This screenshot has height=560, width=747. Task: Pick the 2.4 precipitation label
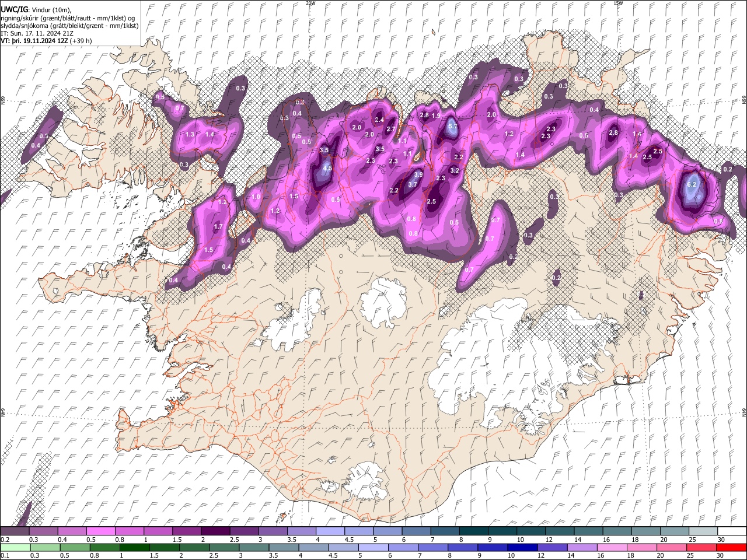point(379,120)
